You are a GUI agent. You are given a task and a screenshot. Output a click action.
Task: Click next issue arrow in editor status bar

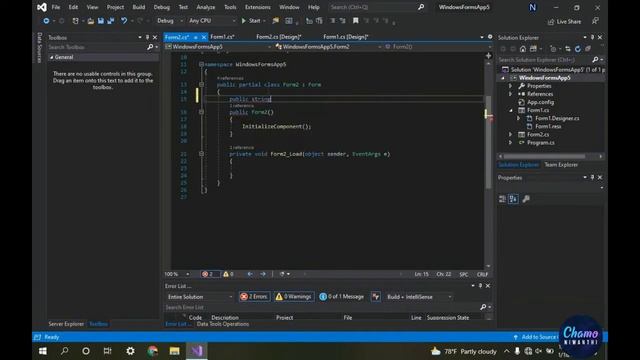pos(263,274)
